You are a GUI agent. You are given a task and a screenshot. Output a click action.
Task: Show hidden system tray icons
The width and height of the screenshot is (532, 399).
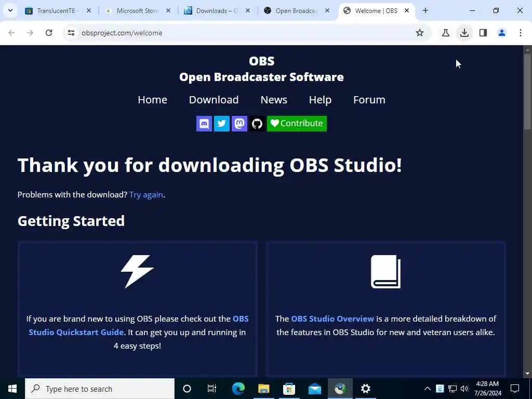point(428,389)
